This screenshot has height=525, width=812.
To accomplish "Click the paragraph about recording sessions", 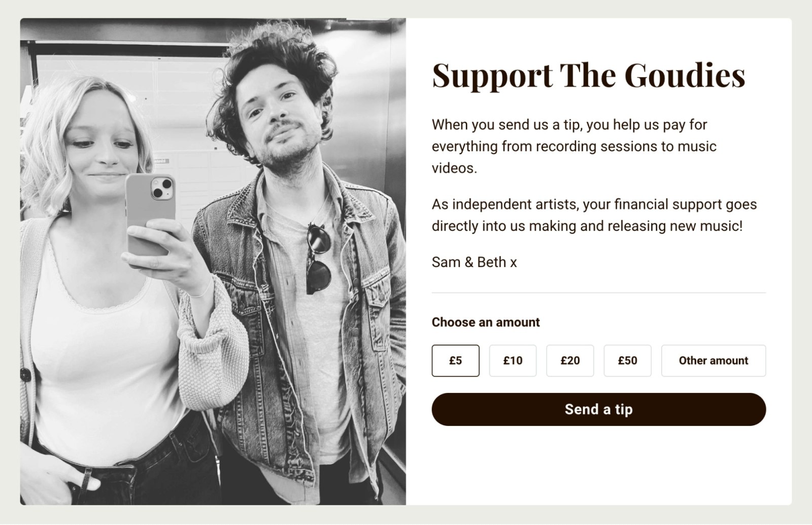I will 574,146.
